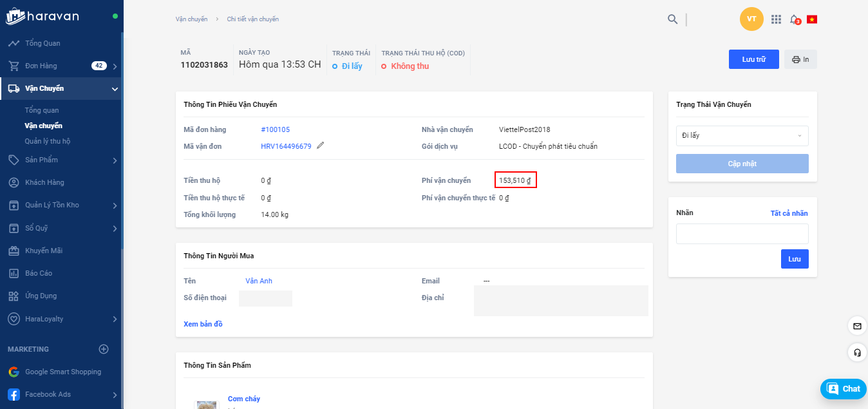Edit waybill code with pencil icon
The width and height of the screenshot is (868, 409).
pyautogui.click(x=321, y=146)
